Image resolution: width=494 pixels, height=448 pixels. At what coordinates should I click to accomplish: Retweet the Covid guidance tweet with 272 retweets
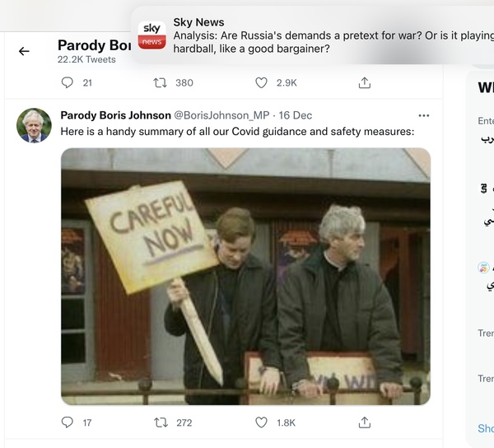[161, 422]
